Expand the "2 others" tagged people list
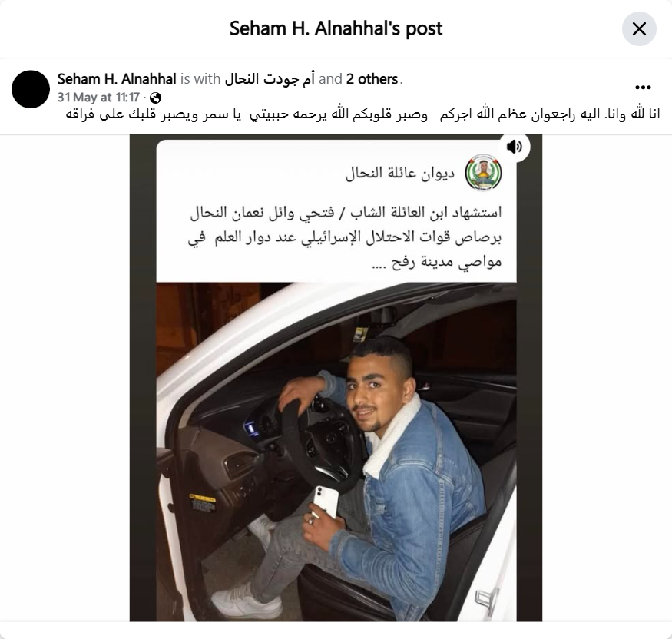 [x=372, y=79]
